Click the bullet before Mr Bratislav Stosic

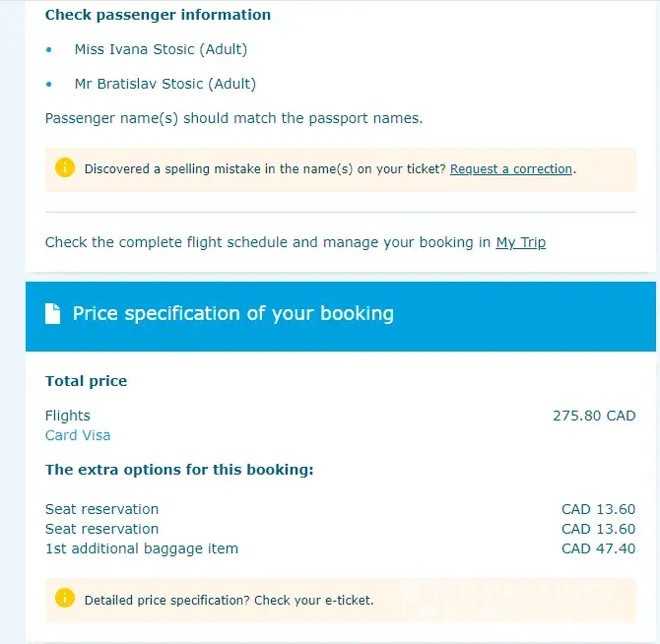(49, 84)
